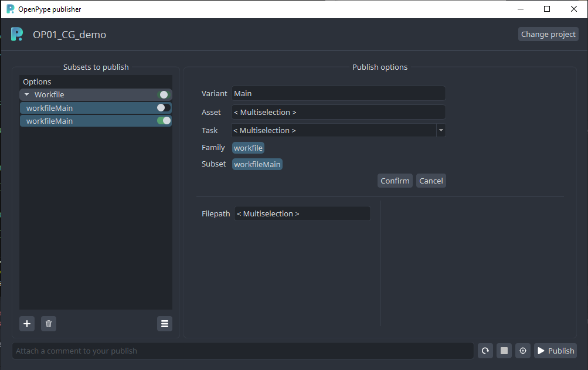Click the validate target icon
This screenshot has height=370, width=588.
click(522, 351)
